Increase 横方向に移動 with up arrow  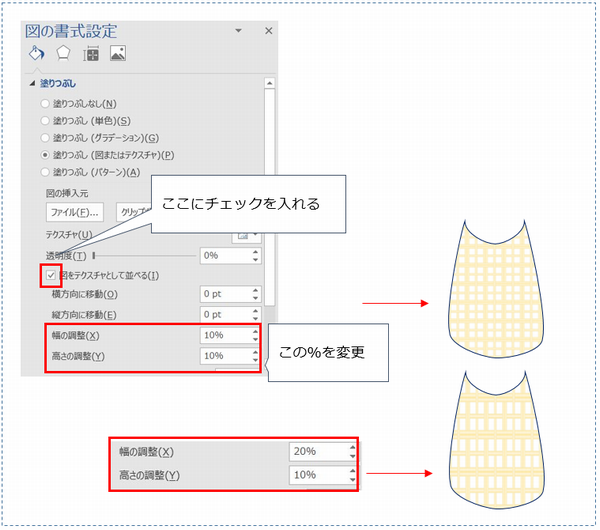[256, 290]
